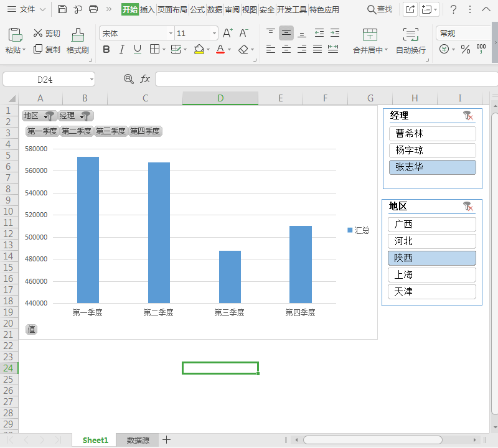
Task: Click the increase indent icon
Action: coord(335,33)
